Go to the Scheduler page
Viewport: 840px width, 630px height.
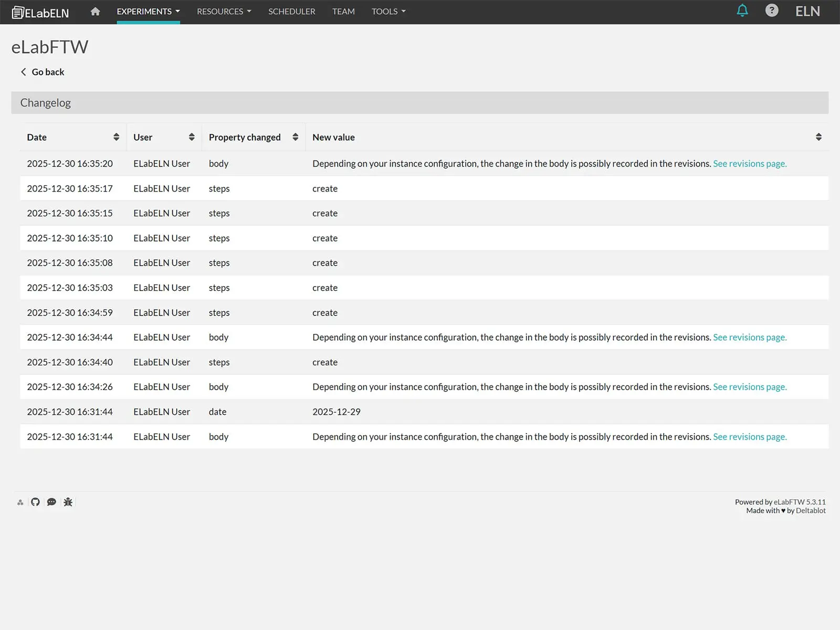[291, 12]
